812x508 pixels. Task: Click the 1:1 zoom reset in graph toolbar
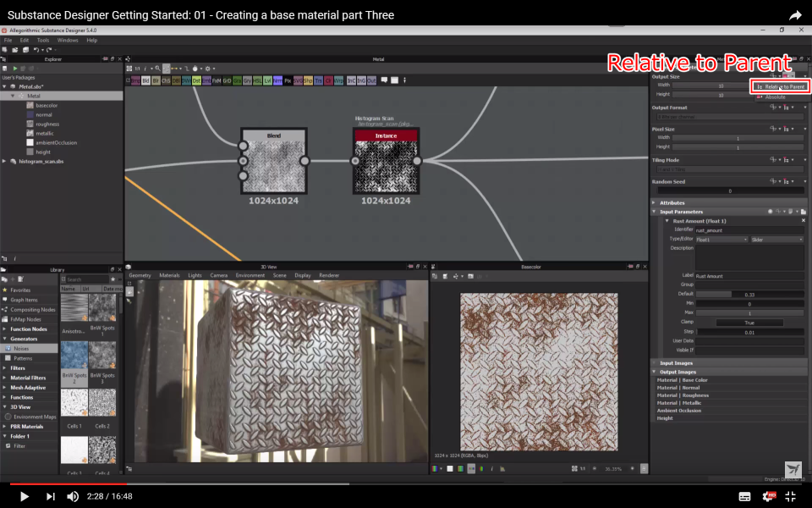(x=137, y=69)
